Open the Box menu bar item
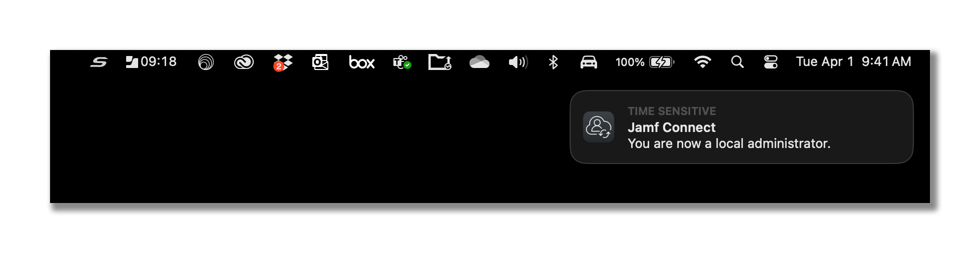This screenshot has height=253, width=980. tap(361, 62)
